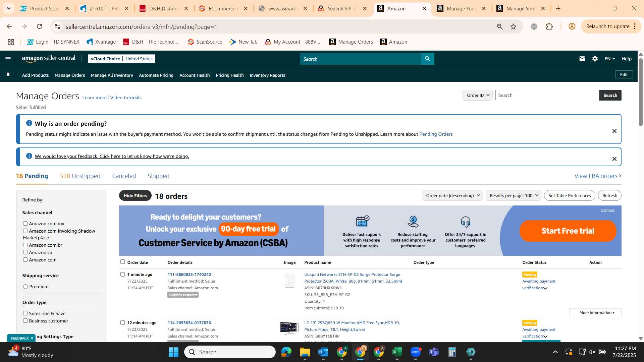Screen dimensions: 644x362
Task: Select order 114-2093634-0137836 checkbox
Action: 122,322
